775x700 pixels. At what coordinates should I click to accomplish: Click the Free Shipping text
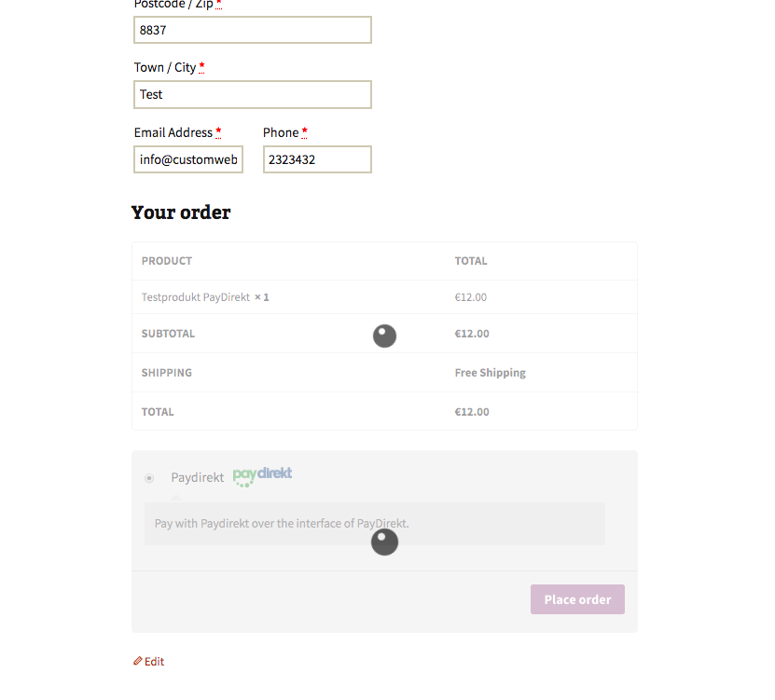point(490,373)
